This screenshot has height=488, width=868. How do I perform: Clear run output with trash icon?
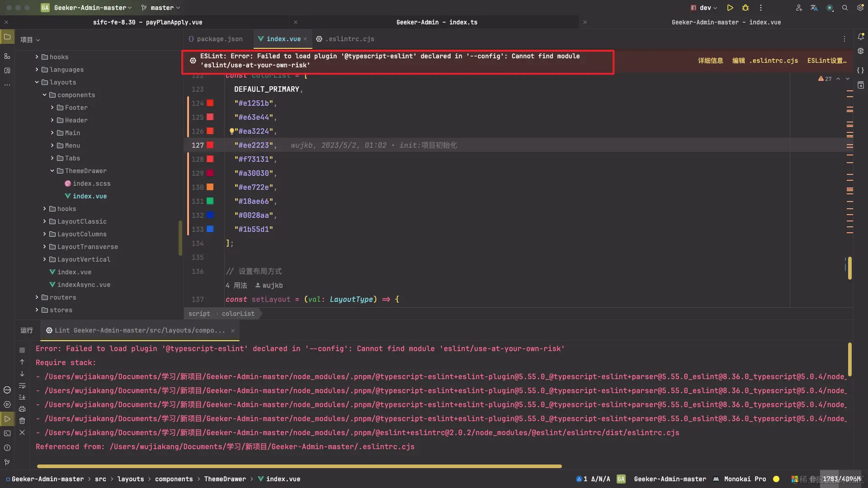tap(22, 421)
